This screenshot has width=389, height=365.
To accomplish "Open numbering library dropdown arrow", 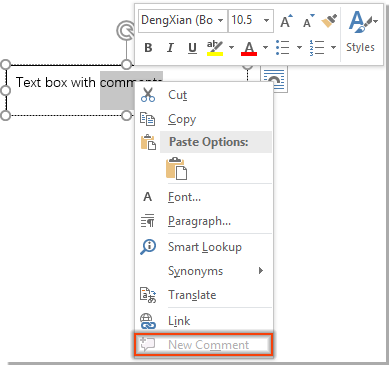I will [x=333, y=48].
